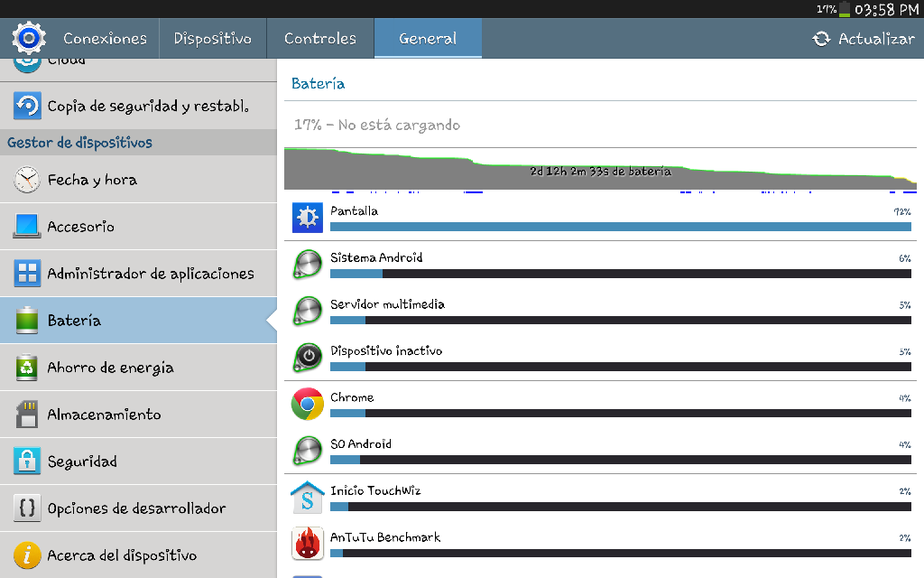Viewport: 924px width, 578px height.
Task: Tap the Fecha y hora clock icon
Action: [27, 180]
